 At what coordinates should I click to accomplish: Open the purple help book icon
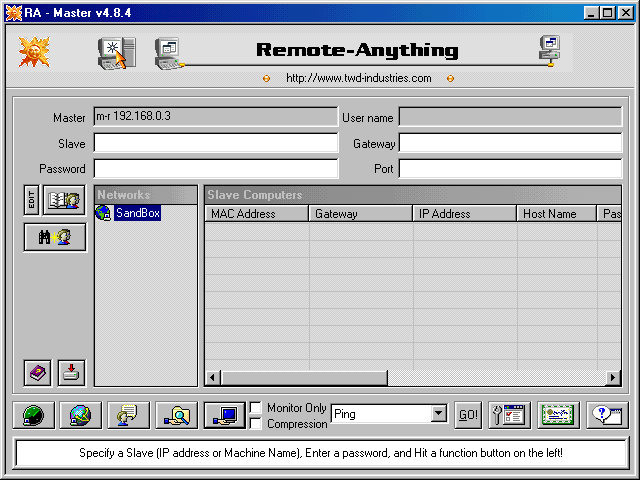(x=38, y=373)
